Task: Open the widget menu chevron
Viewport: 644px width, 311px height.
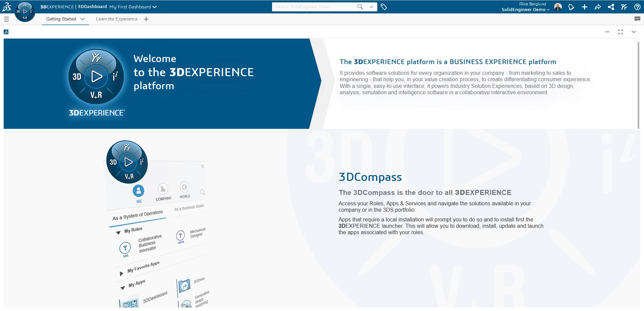Action: coord(634,32)
